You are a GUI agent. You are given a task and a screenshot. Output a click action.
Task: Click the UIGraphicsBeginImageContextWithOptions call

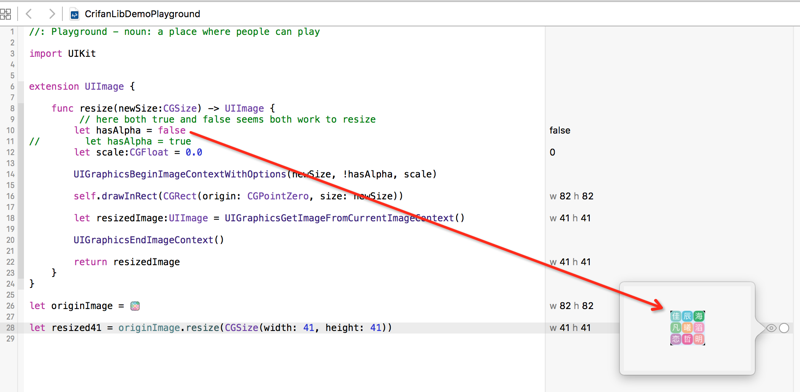[x=255, y=175]
